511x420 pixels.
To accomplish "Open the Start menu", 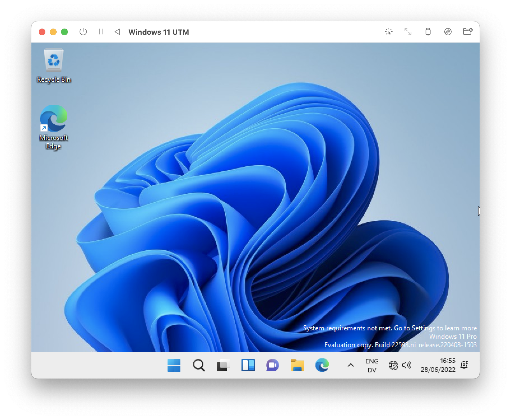I will pyautogui.click(x=174, y=365).
